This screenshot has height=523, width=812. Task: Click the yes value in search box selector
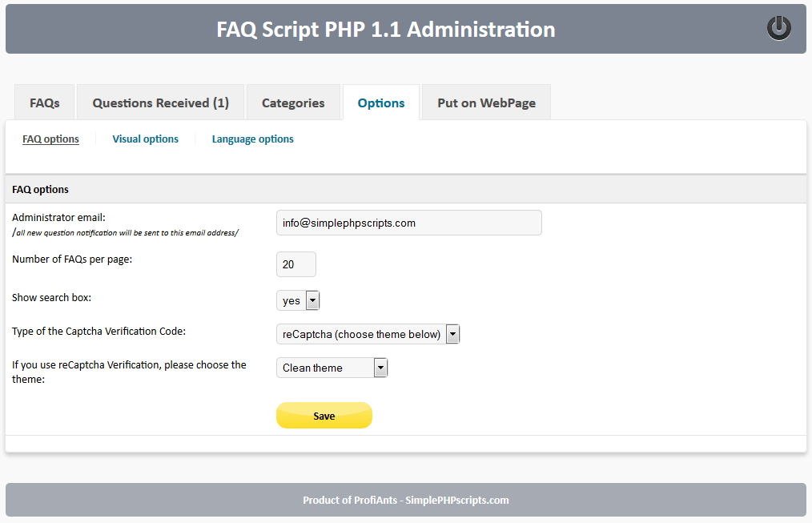point(291,300)
